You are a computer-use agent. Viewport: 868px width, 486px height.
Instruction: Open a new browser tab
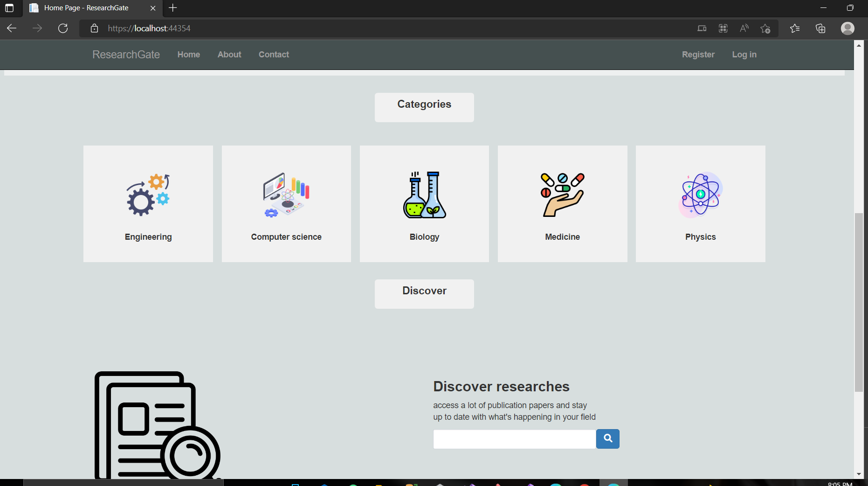(x=172, y=8)
